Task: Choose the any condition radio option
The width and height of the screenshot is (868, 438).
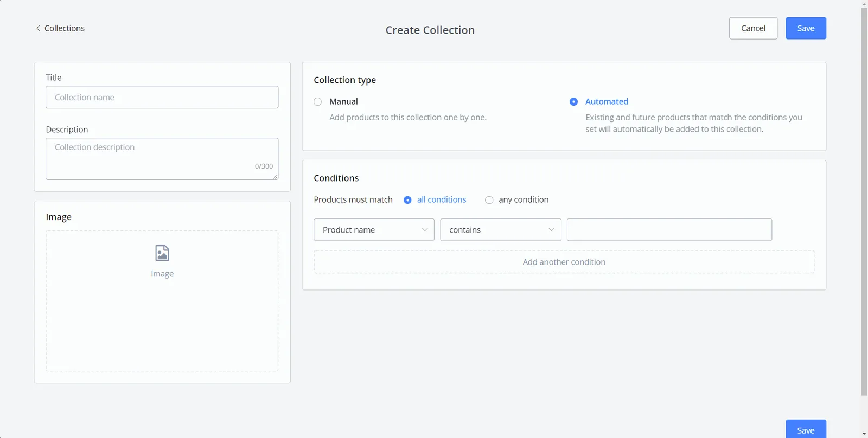Action: [x=489, y=200]
